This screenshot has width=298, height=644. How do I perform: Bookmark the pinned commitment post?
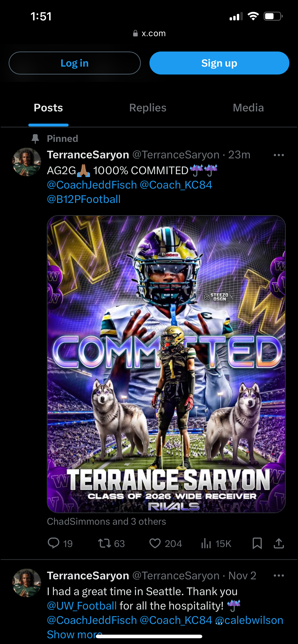pos(257,544)
